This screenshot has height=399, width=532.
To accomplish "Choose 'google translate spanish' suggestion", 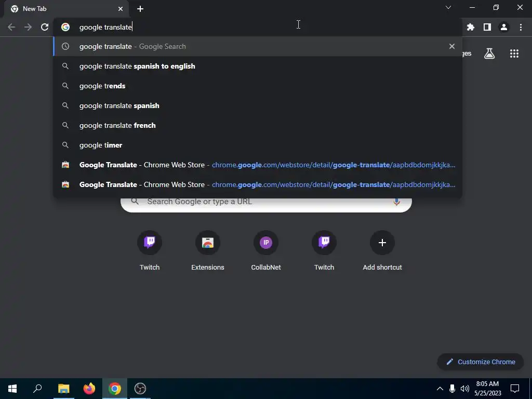I will (258, 105).
